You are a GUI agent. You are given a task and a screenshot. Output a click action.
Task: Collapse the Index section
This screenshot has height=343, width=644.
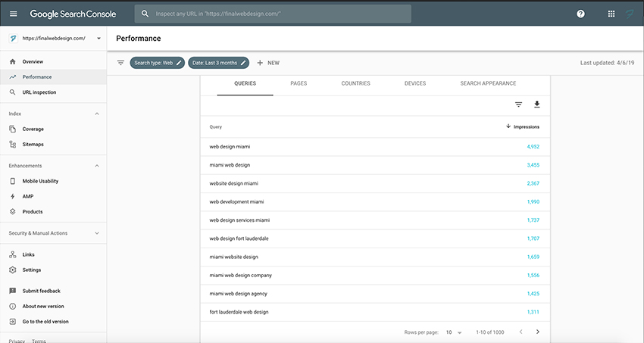97,114
